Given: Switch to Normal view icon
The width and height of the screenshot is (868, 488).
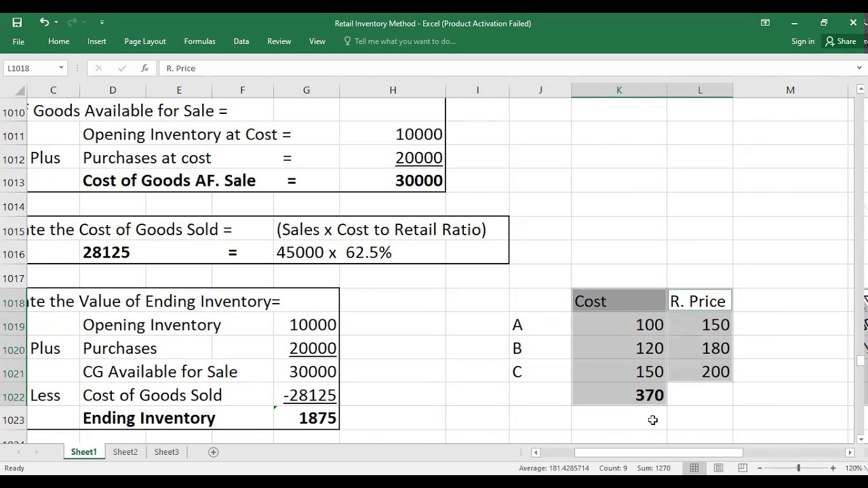Looking at the screenshot, I should (694, 468).
